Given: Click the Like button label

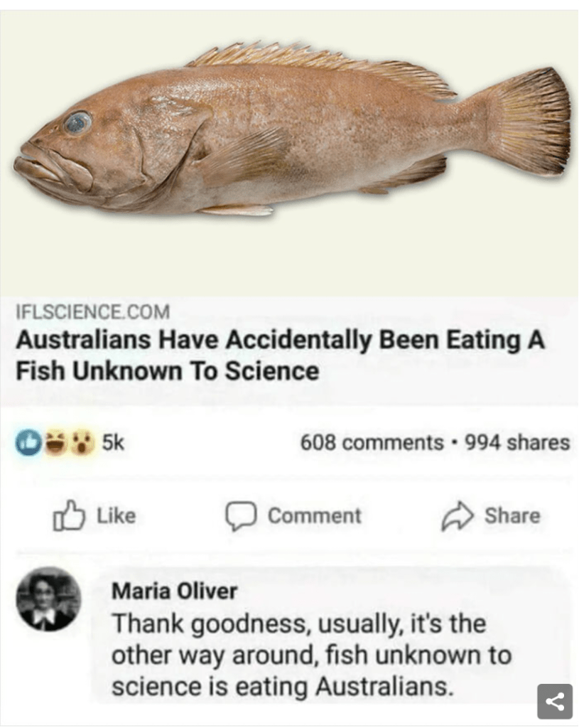Looking at the screenshot, I should (x=116, y=516).
